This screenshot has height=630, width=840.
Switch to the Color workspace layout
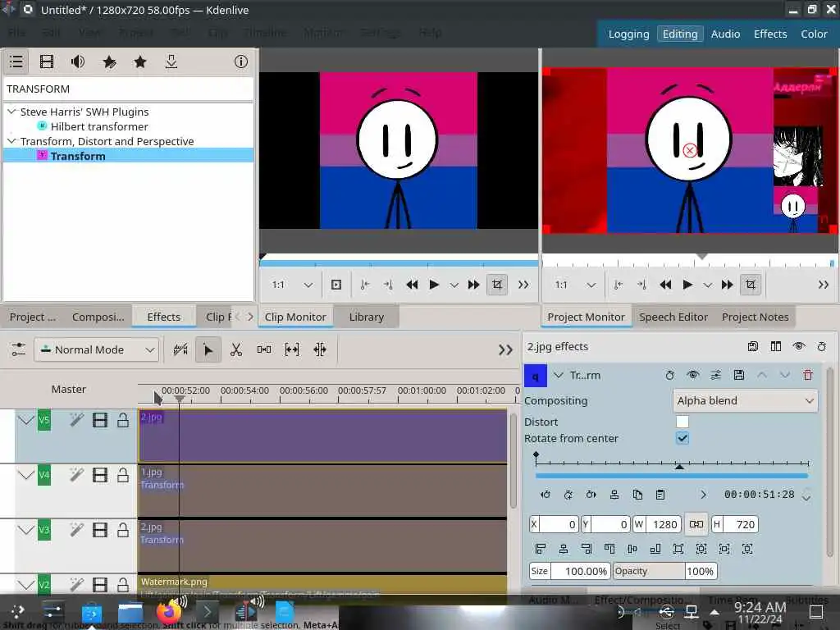814,34
